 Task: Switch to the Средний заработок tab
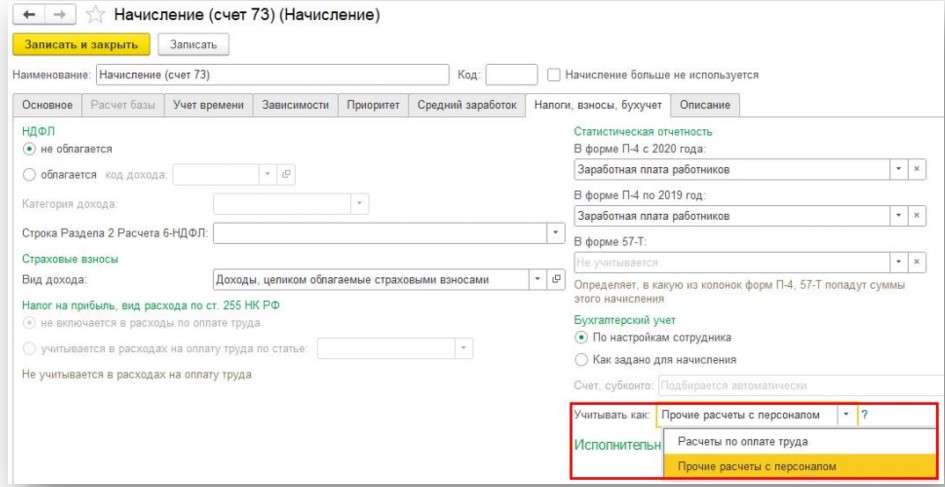(x=467, y=105)
